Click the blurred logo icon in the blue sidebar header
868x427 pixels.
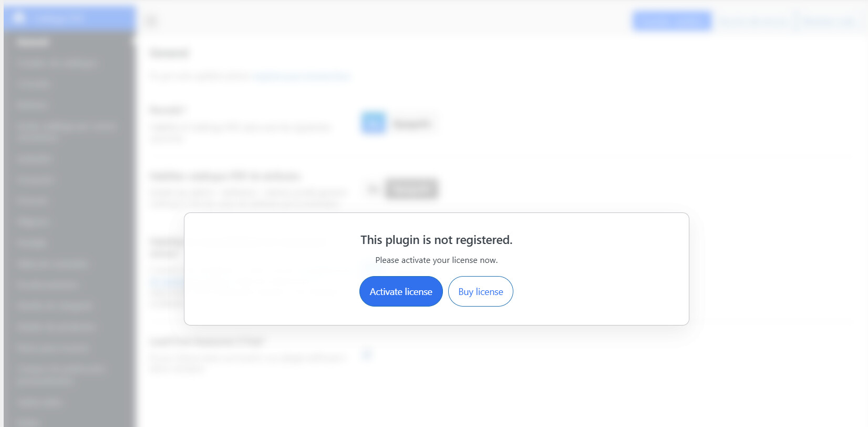(x=19, y=18)
